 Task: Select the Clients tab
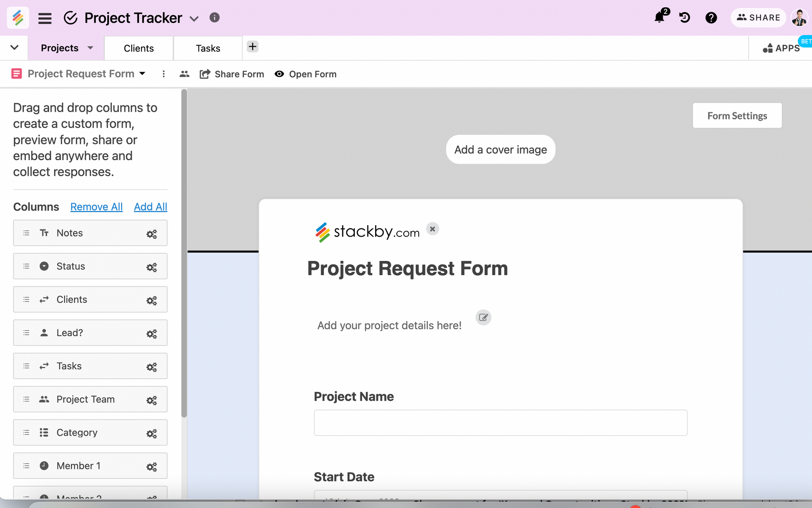coord(138,48)
